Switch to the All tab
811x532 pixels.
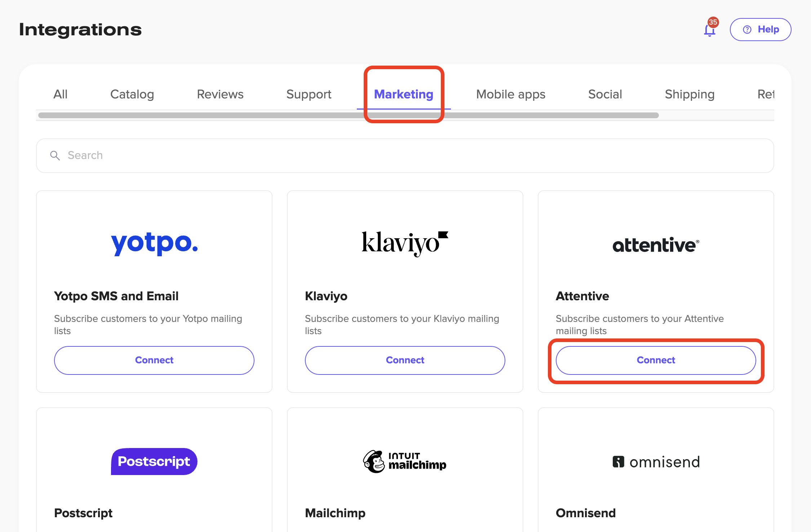click(60, 94)
